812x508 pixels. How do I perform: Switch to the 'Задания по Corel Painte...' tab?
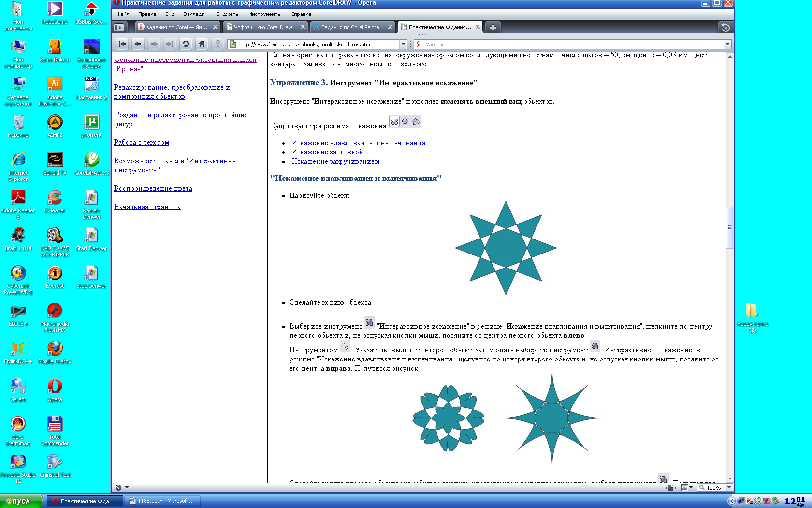click(x=353, y=27)
